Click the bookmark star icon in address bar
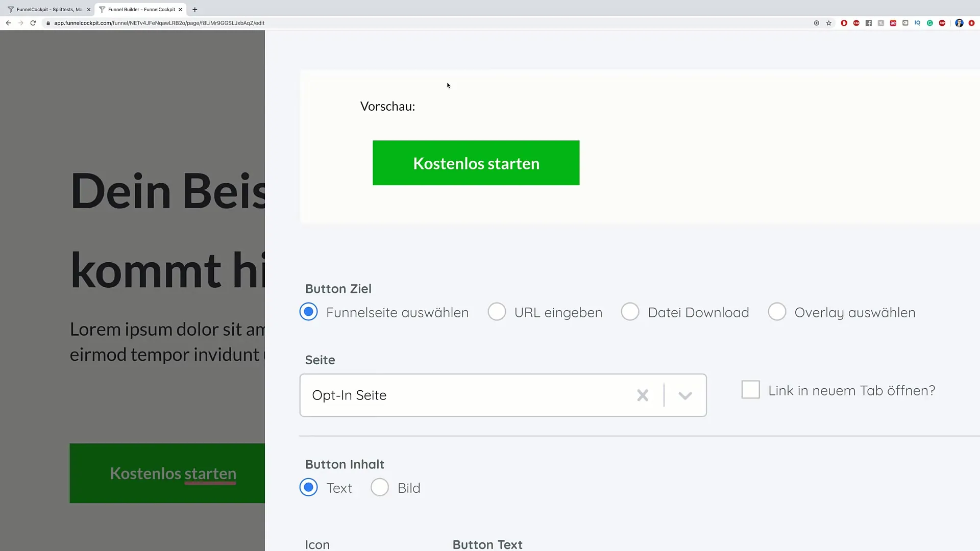The image size is (980, 551). click(x=828, y=23)
